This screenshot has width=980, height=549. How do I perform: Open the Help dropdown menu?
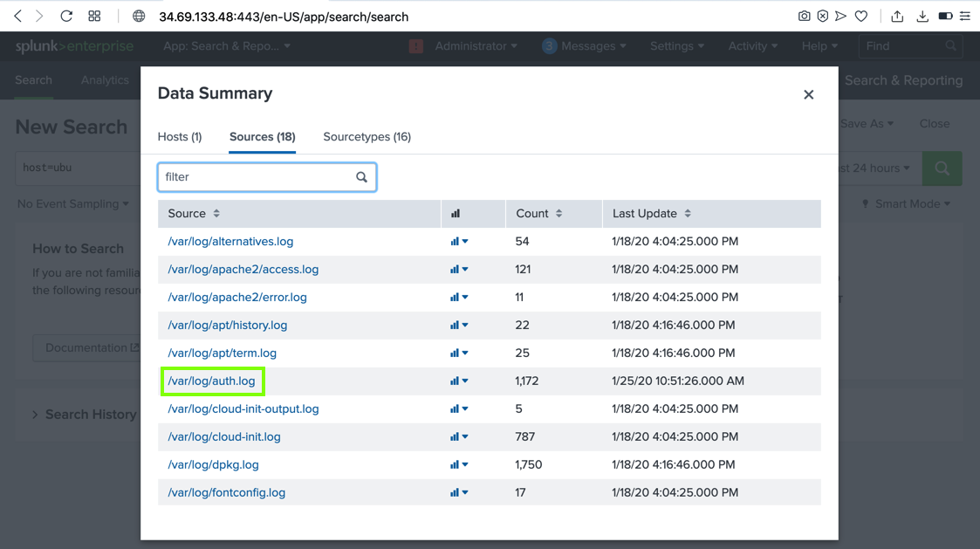point(819,46)
